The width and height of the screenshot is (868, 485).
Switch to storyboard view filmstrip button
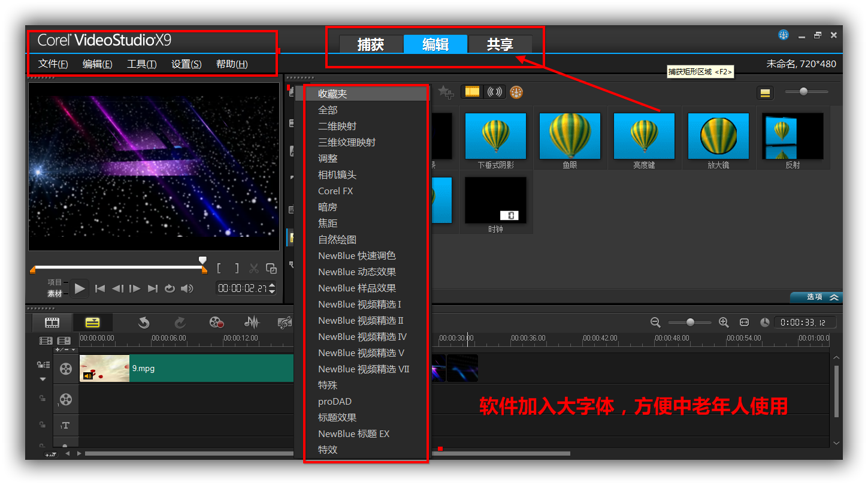coord(52,323)
